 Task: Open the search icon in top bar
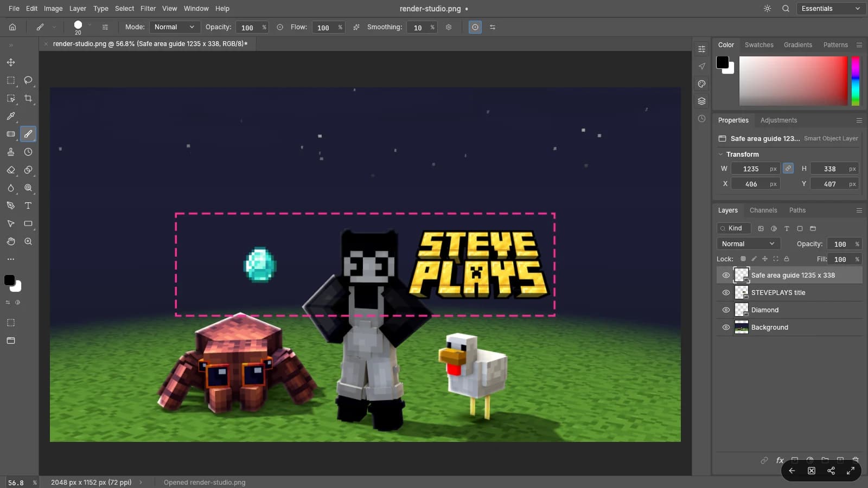(x=786, y=9)
